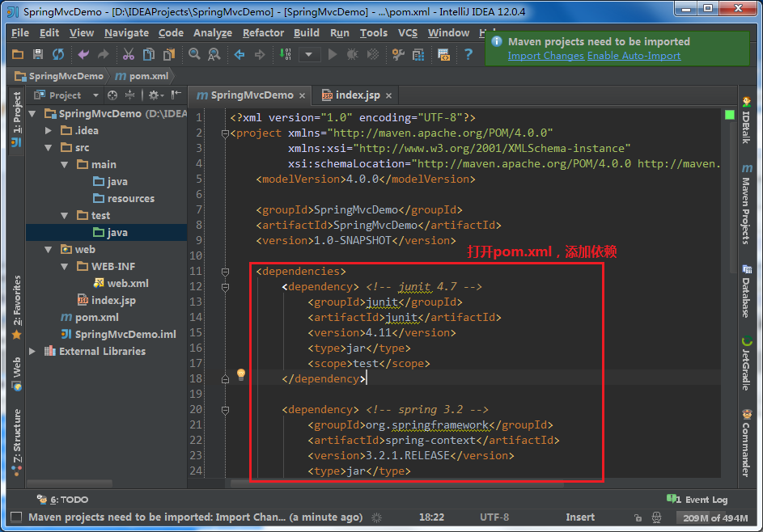Click the Copy icon in toolbar

(148, 54)
